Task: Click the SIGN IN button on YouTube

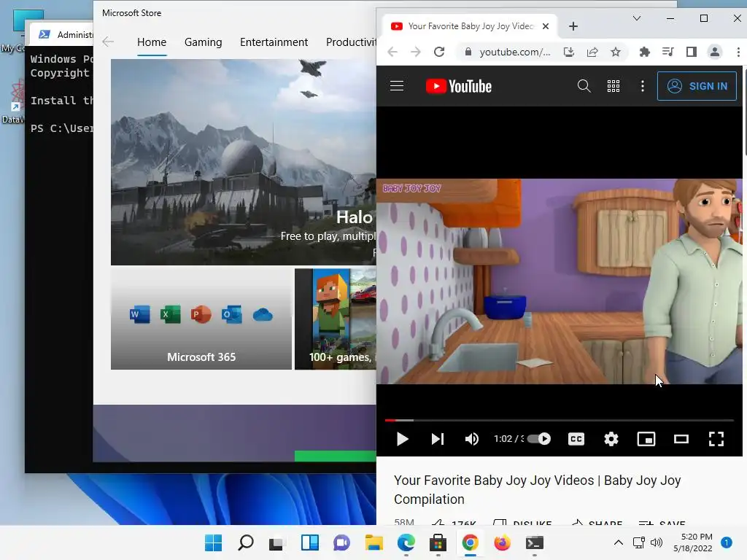Action: (697, 86)
